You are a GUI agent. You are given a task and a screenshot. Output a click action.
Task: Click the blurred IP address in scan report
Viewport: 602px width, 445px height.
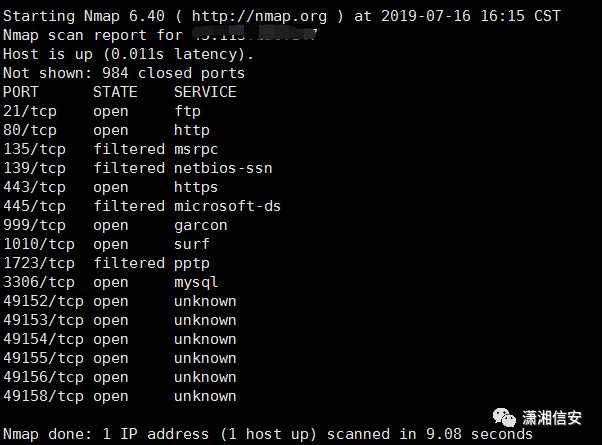click(x=255, y=34)
